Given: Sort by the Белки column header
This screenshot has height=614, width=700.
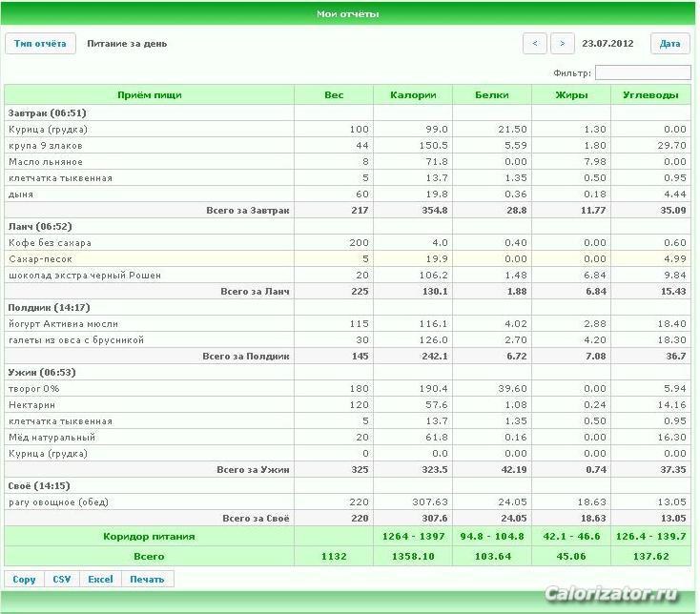Looking at the screenshot, I should click(x=492, y=95).
